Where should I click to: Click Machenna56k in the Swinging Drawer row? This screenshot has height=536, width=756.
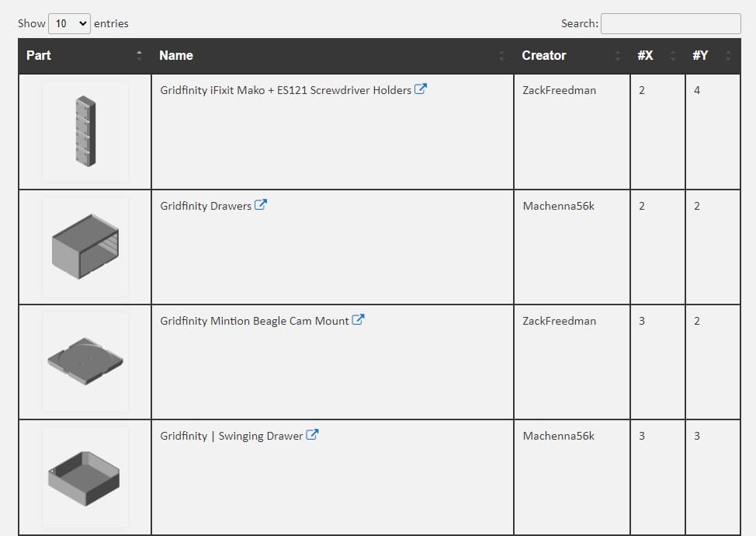click(558, 436)
